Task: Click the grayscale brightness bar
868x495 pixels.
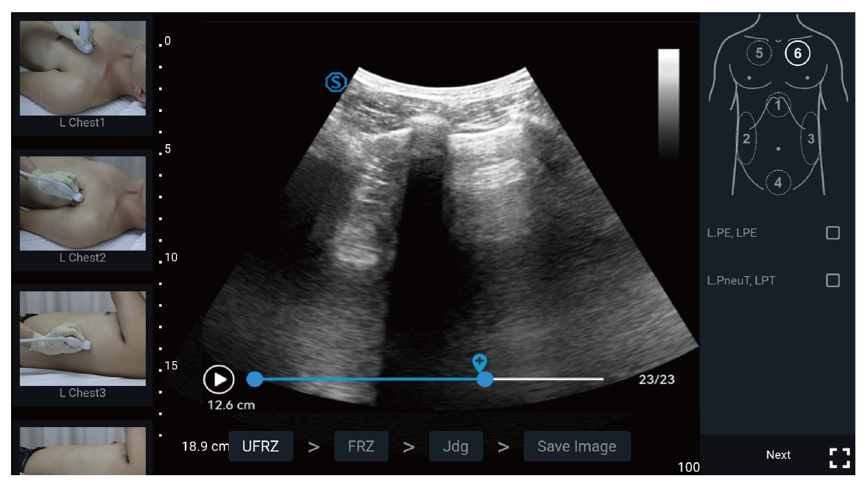Action: coord(668,104)
